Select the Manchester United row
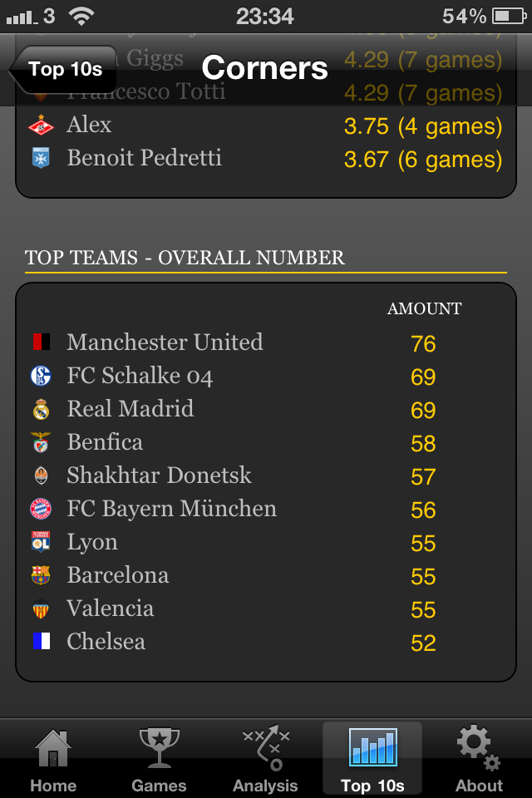This screenshot has width=532, height=798. coord(266,342)
